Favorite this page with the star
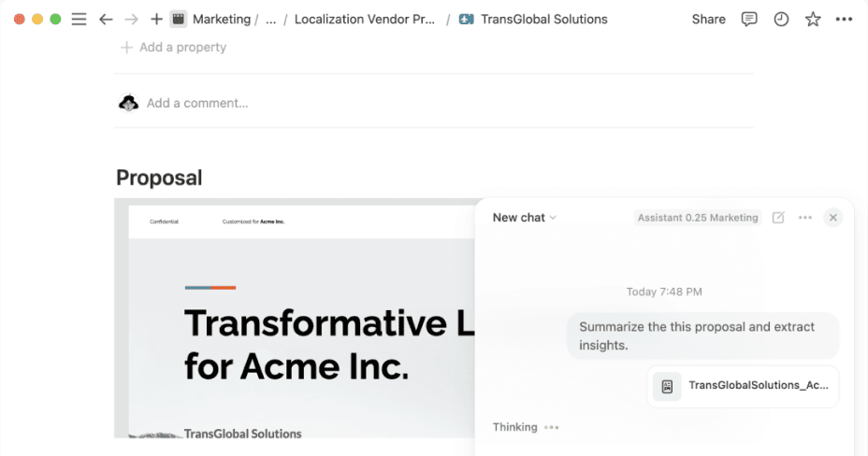 click(813, 19)
